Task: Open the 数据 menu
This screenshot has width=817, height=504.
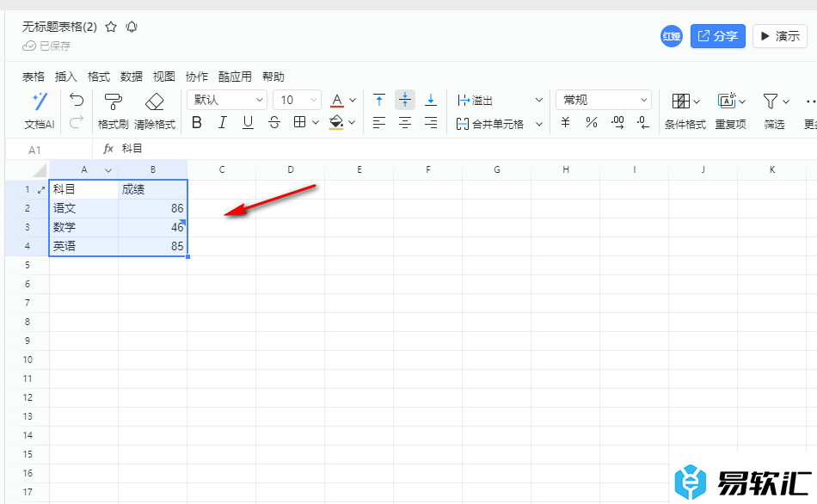Action: pyautogui.click(x=132, y=77)
